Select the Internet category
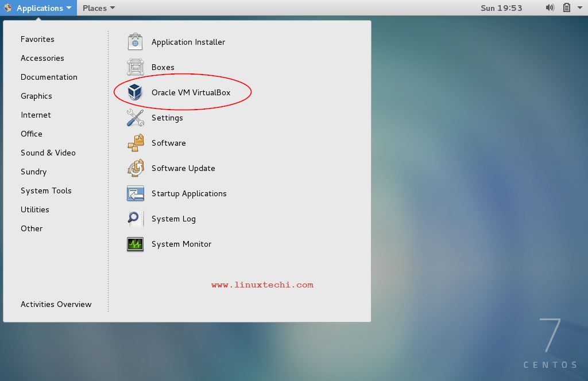Image resolution: width=588 pixels, height=381 pixels. (x=36, y=115)
